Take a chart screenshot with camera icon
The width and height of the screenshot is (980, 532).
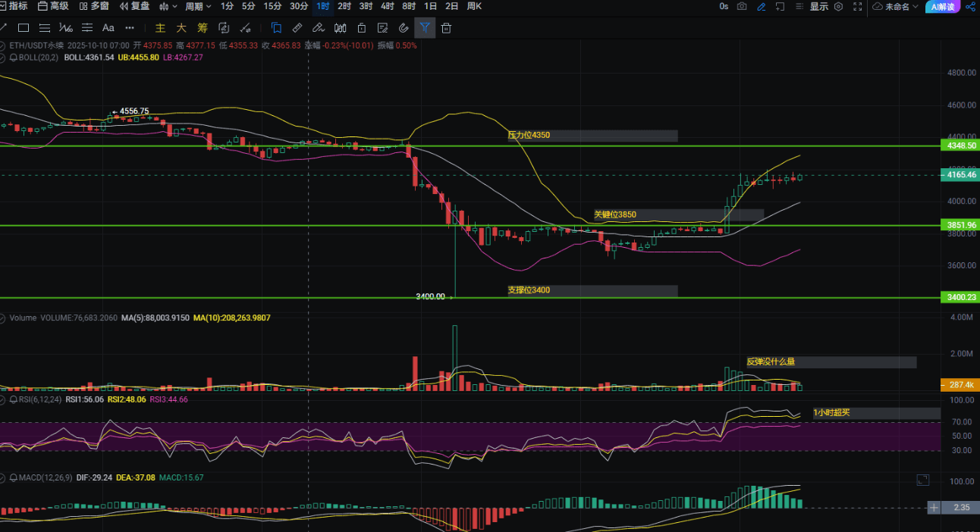[741, 6]
